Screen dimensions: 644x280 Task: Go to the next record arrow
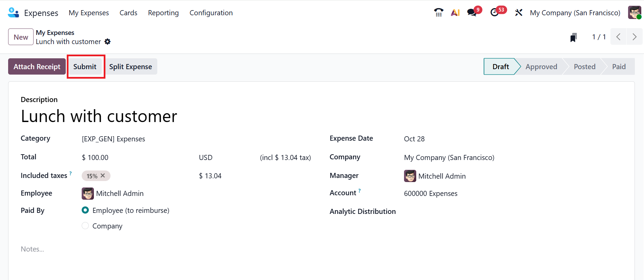(634, 37)
